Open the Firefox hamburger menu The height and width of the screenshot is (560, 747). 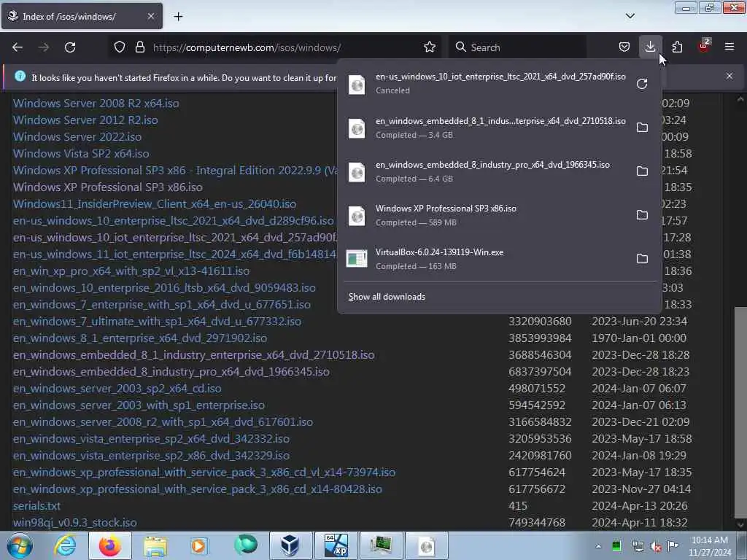729,47
